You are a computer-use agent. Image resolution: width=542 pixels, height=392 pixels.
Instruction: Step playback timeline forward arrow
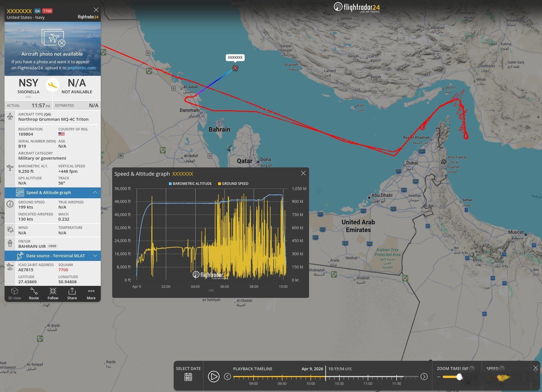(424, 377)
